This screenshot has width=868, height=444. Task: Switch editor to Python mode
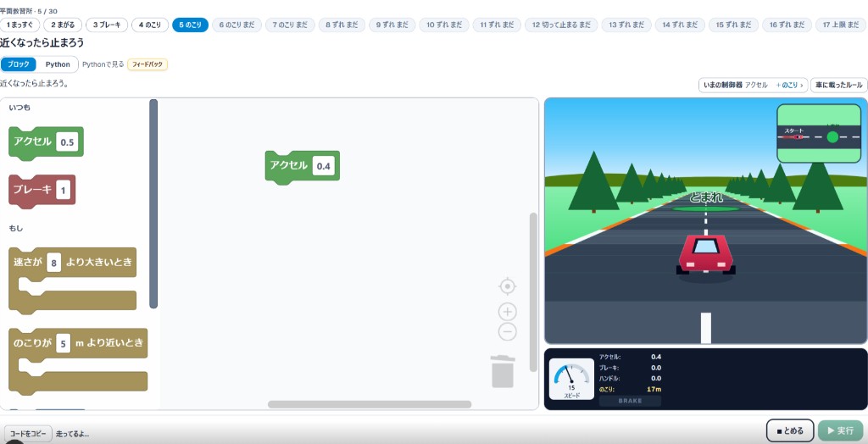pos(58,64)
